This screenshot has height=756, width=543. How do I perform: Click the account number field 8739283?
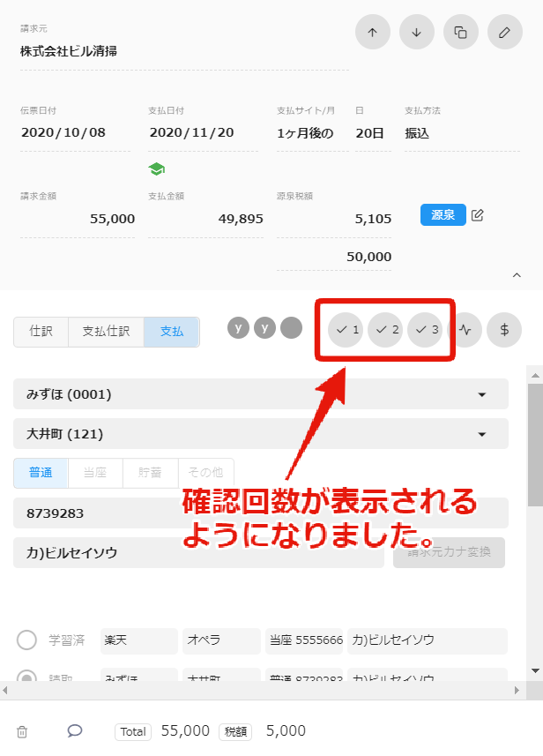(x=261, y=513)
